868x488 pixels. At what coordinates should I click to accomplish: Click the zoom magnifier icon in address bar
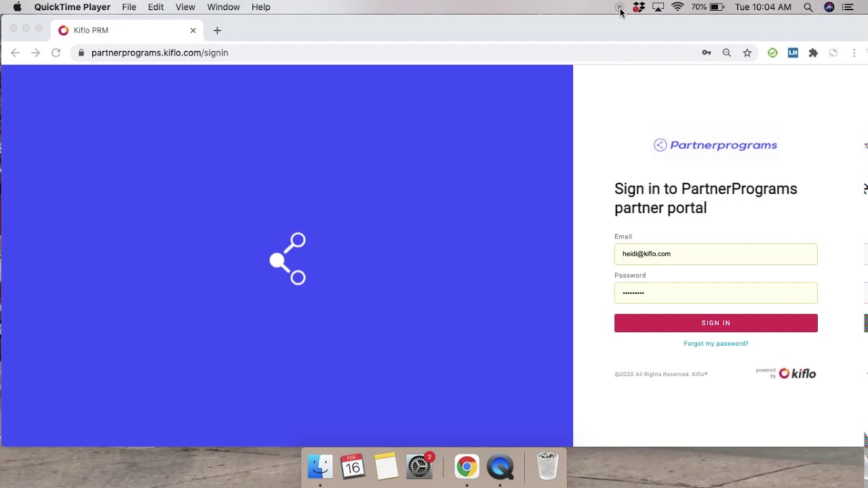pyautogui.click(x=727, y=53)
